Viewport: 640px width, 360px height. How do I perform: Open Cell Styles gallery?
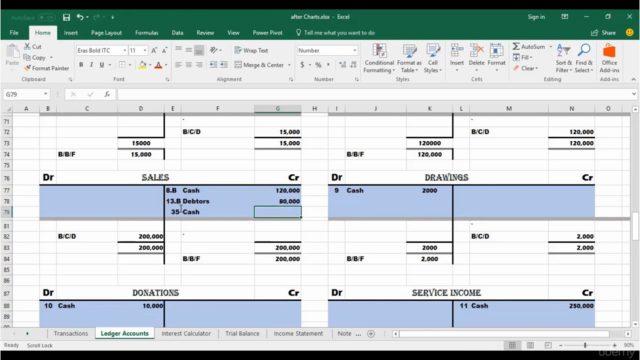tap(433, 58)
